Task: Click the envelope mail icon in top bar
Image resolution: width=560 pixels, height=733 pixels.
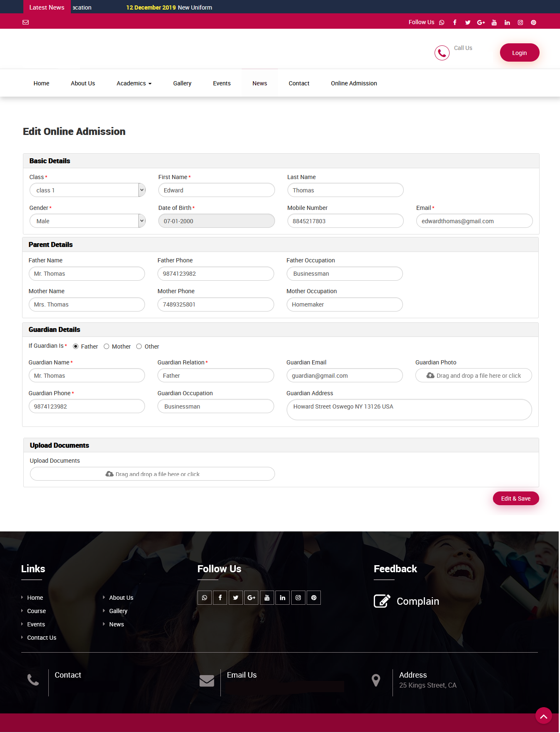Action: (25, 22)
